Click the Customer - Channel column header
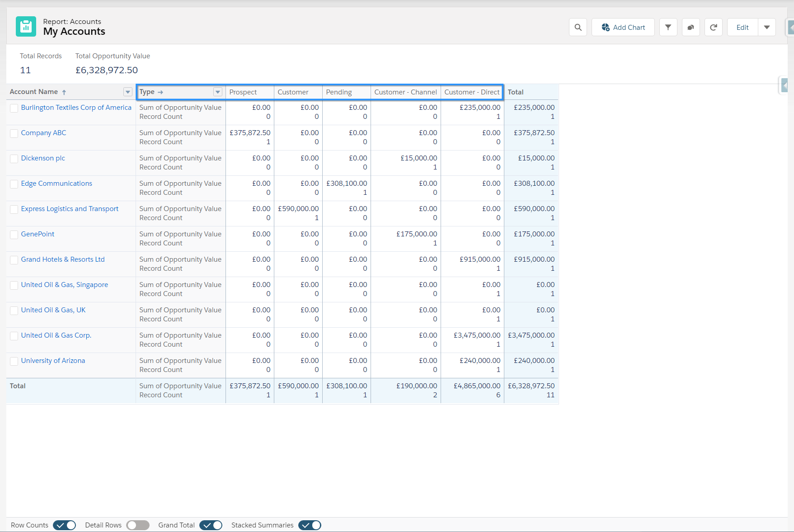Image resolution: width=794 pixels, height=532 pixels. pos(405,92)
